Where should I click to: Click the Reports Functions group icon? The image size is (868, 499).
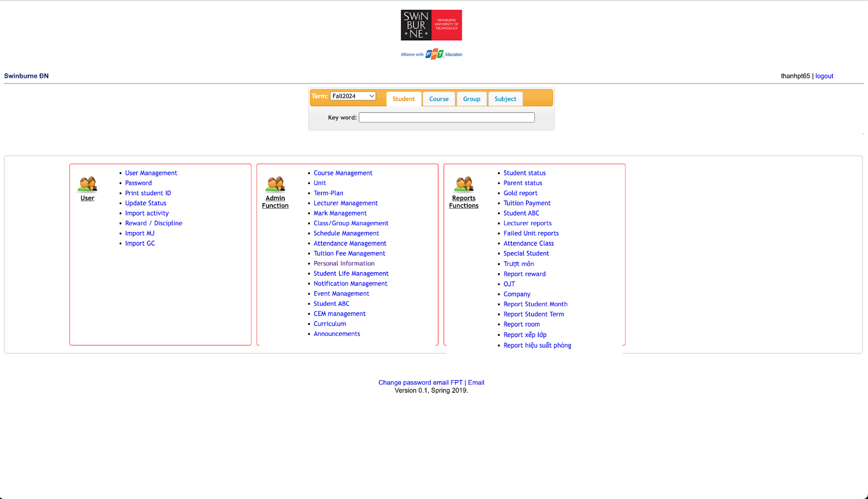(x=464, y=184)
